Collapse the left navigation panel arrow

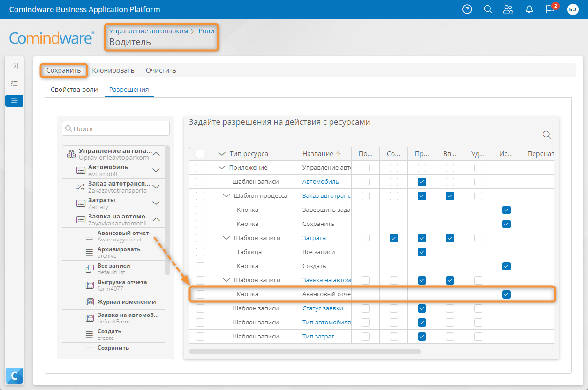click(14, 66)
